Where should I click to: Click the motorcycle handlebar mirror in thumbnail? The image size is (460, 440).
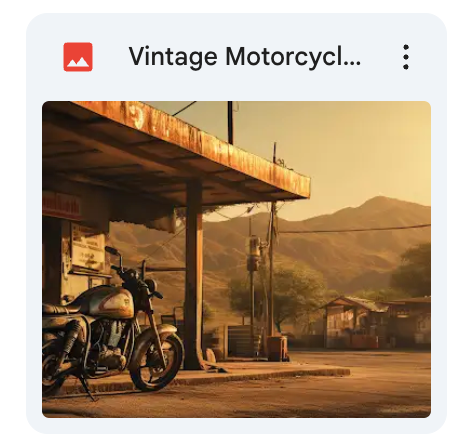(111, 250)
